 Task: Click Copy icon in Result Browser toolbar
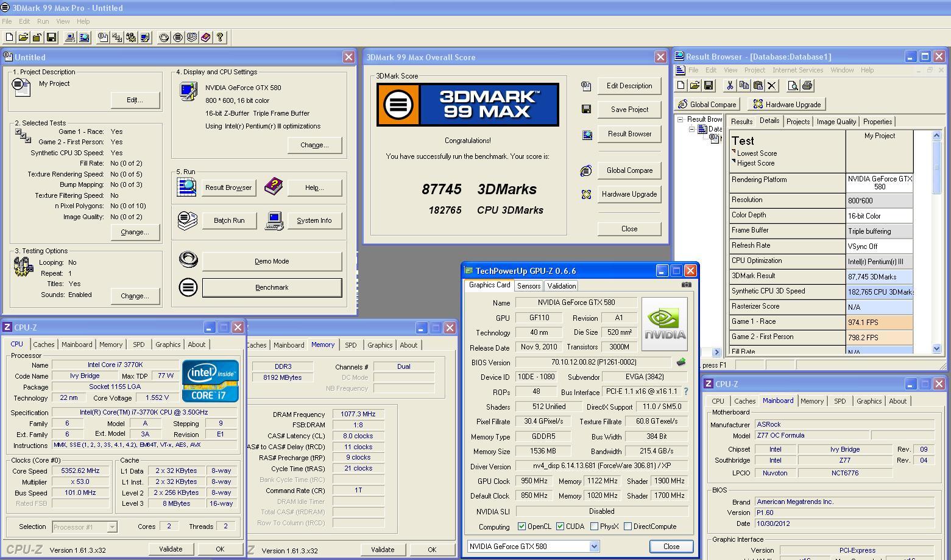pyautogui.click(x=744, y=86)
